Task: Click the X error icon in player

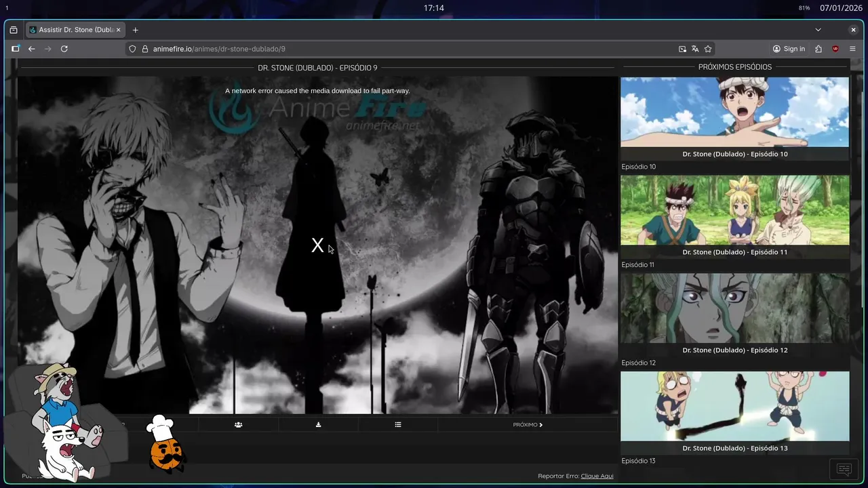Action: coord(317,245)
